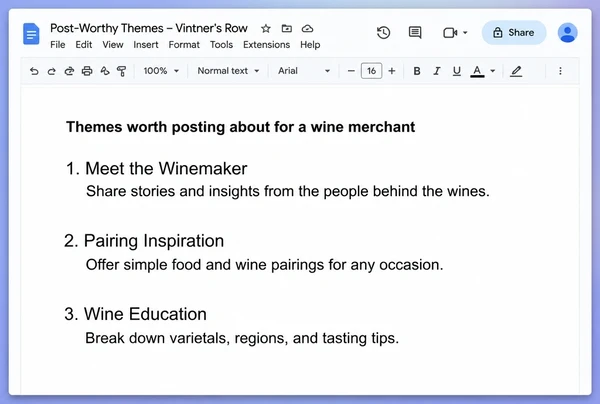Open the View menu
Image resolution: width=600 pixels, height=404 pixels.
tap(112, 45)
